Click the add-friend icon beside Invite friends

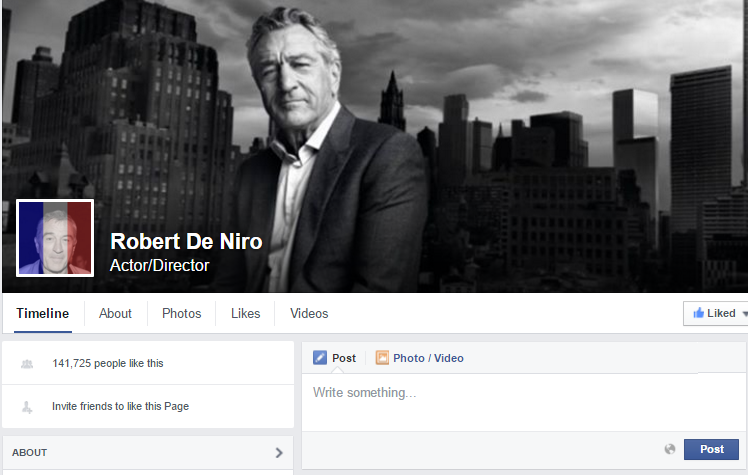point(27,407)
